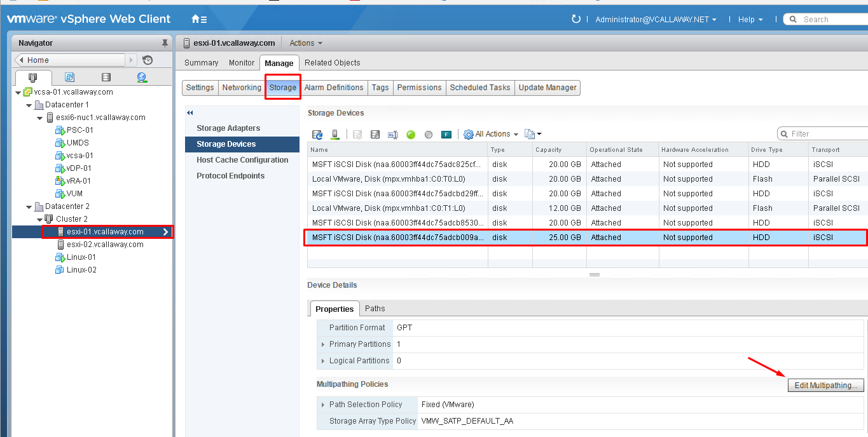This screenshot has height=437, width=868.
Task: Click the magnifier in top Search box
Action: point(794,19)
